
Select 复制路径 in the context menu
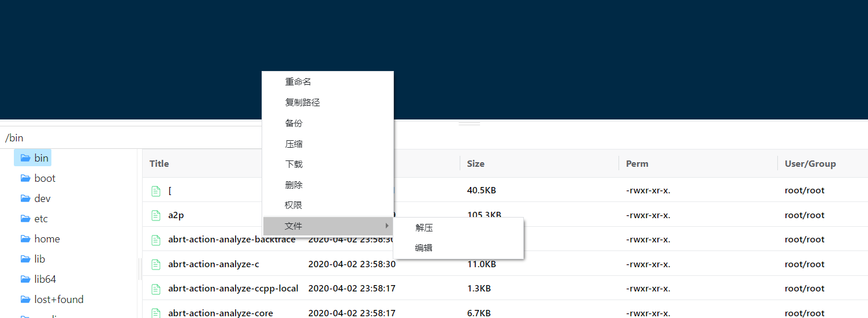(302, 103)
